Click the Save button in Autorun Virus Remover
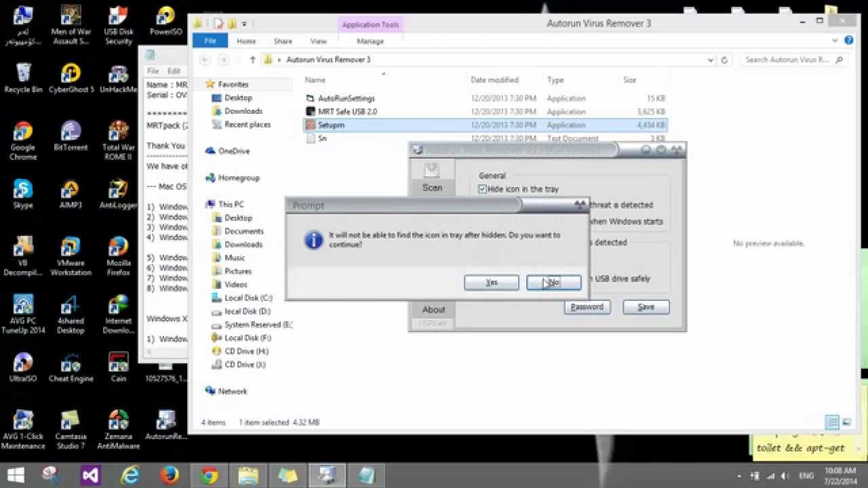This screenshot has width=868, height=488. point(646,307)
